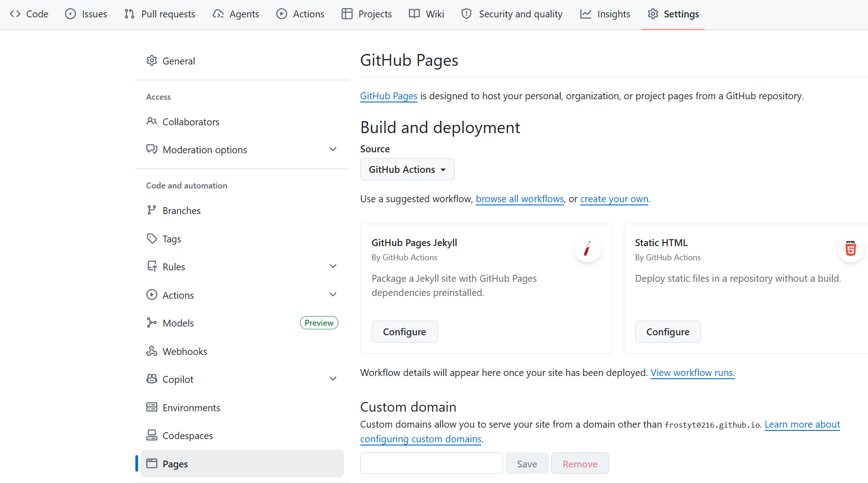Click the Code tab brackets icon

point(15,14)
